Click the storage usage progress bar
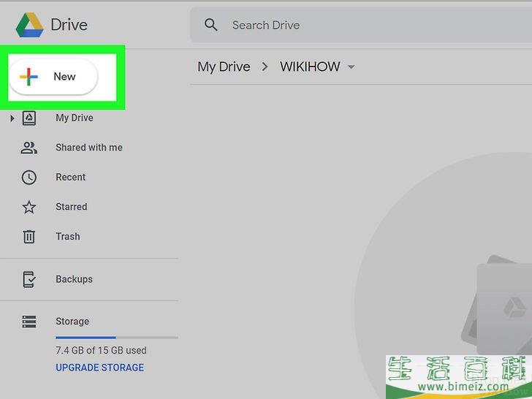 (x=117, y=338)
